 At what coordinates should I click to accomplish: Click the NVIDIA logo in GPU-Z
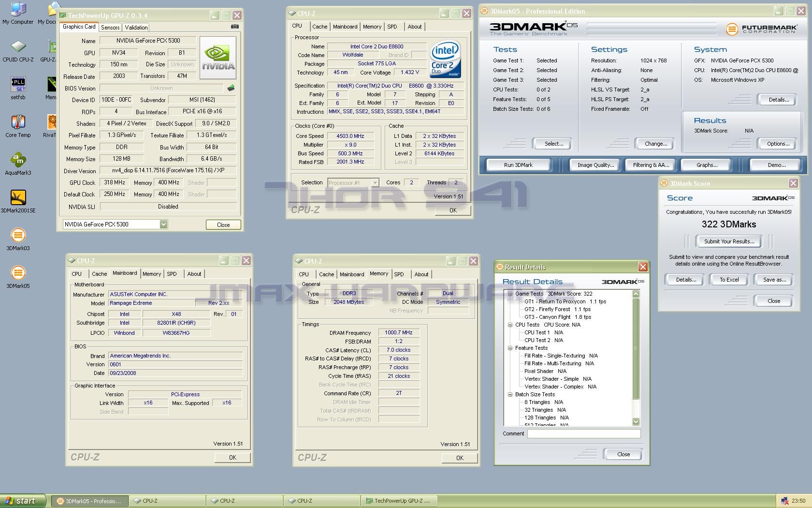218,58
